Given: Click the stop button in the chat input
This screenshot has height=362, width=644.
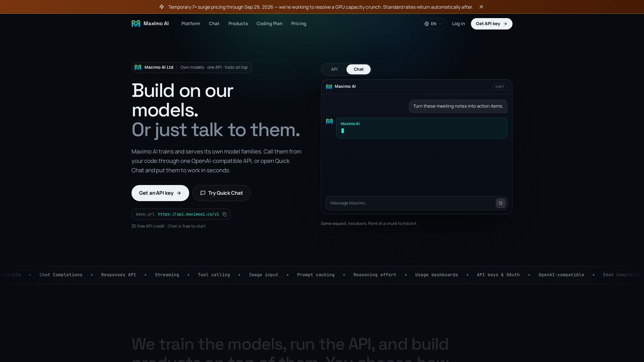Looking at the screenshot, I should pos(501,203).
